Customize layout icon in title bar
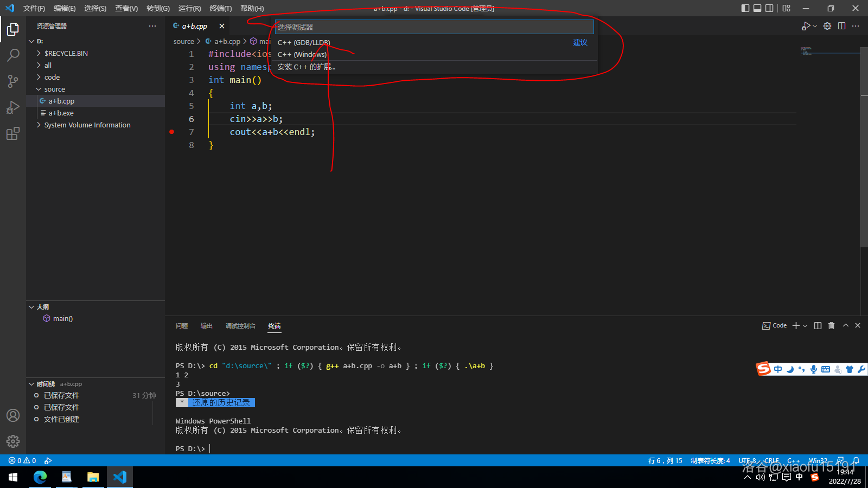Screen dimensions: 868x488 tap(786, 8)
